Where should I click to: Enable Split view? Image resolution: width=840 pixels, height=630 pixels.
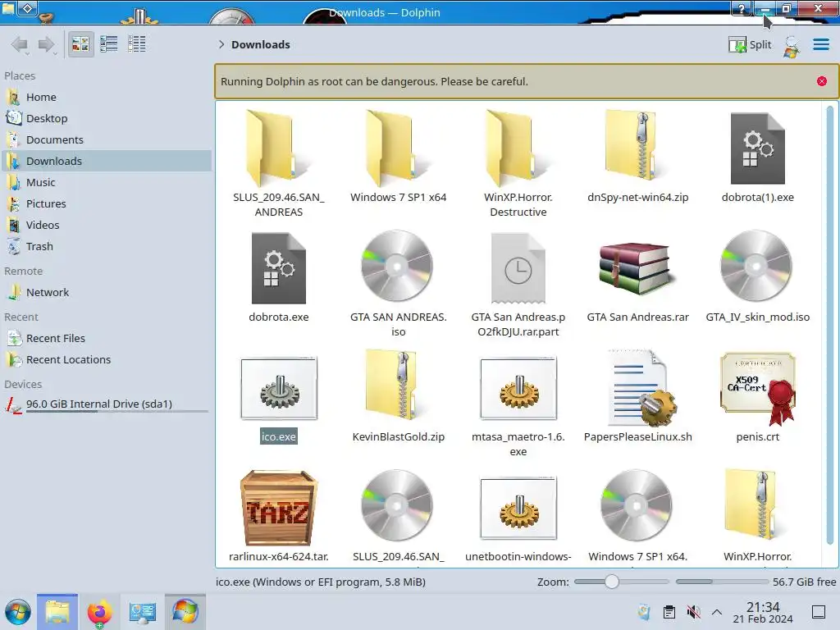click(750, 44)
